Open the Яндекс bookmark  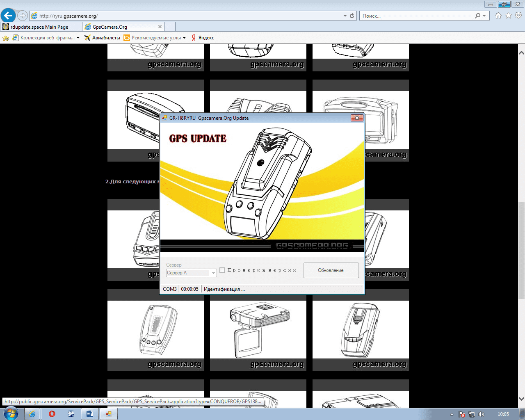click(x=203, y=38)
